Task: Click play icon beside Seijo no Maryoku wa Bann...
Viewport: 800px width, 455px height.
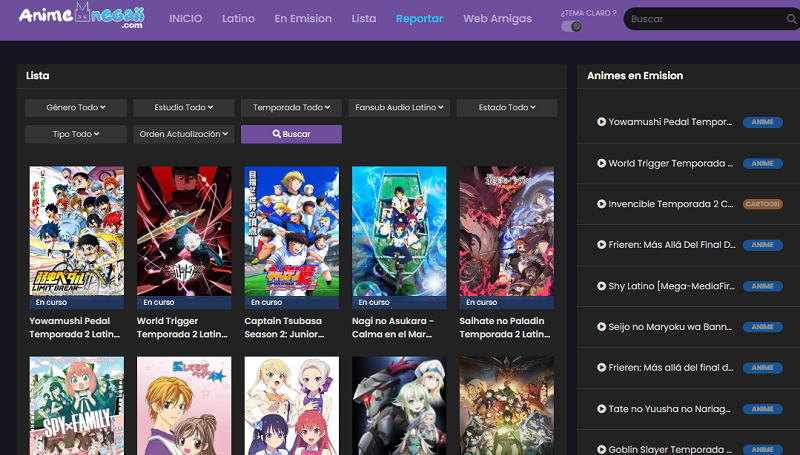Action: tap(602, 327)
